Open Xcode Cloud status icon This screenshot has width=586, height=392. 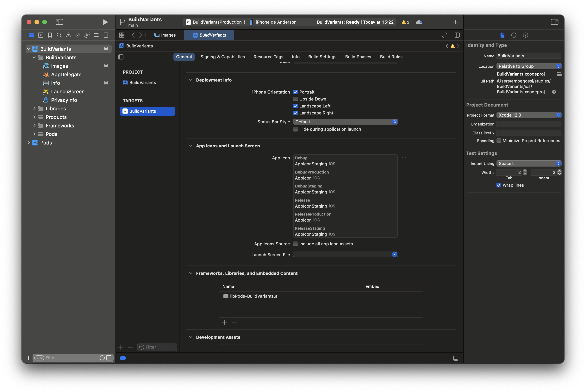pyautogui.click(x=419, y=22)
